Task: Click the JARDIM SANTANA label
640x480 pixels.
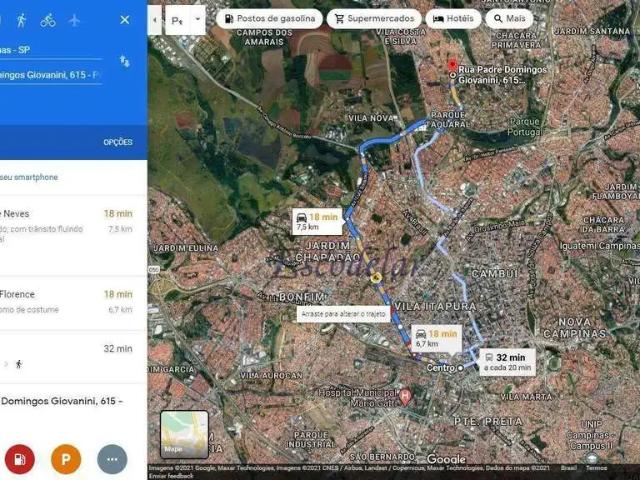Action: [592, 31]
